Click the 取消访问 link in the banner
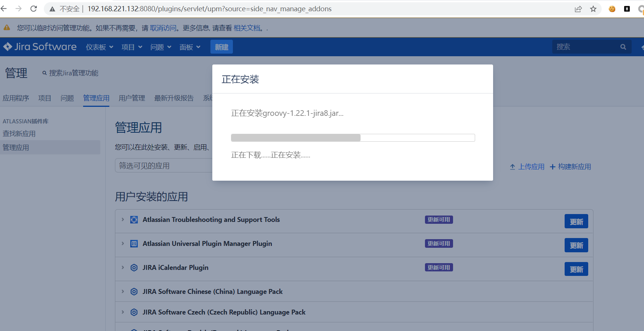 [163, 28]
